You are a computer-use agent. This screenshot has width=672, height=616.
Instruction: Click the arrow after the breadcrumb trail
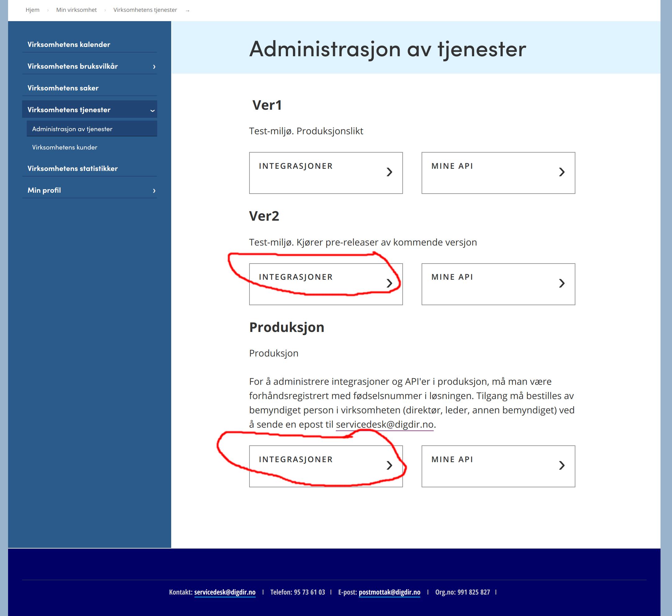pyautogui.click(x=187, y=11)
